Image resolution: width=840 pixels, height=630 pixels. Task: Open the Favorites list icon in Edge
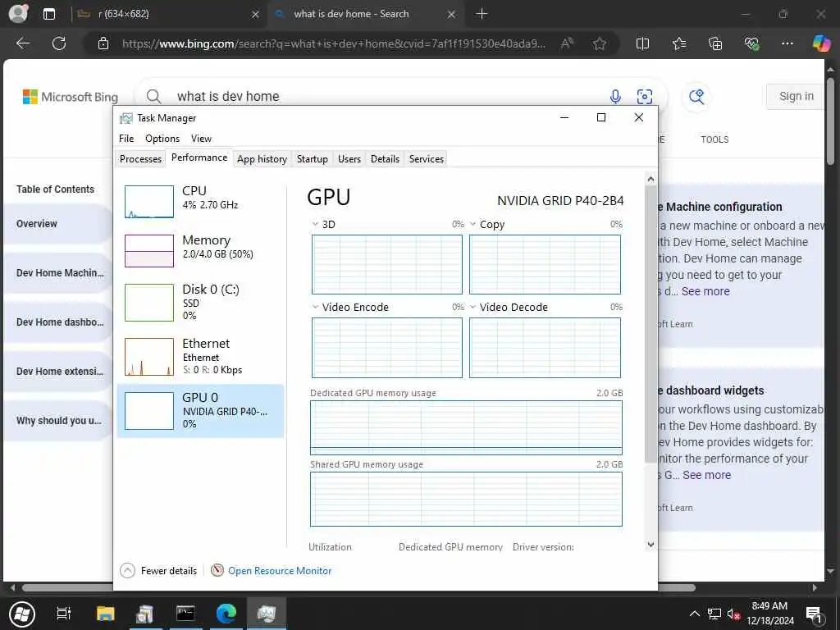pyautogui.click(x=678, y=43)
